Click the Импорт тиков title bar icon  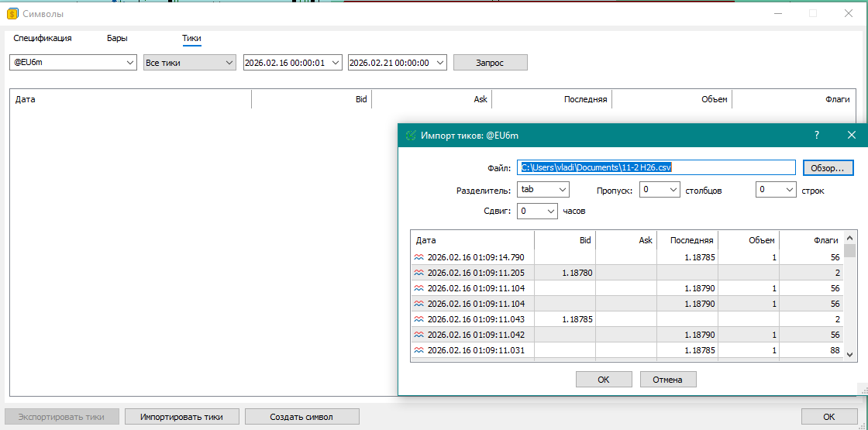click(411, 135)
